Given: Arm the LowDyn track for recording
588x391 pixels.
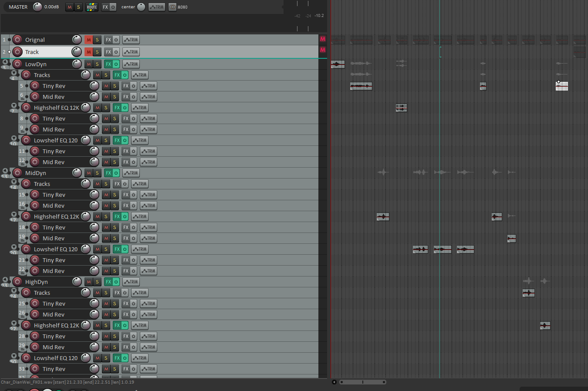Looking at the screenshot, I should (17, 64).
